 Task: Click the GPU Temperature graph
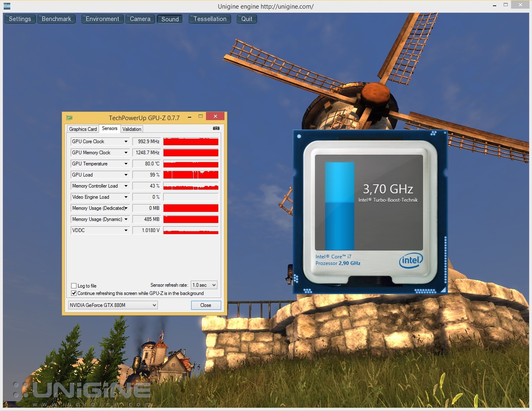tap(191, 164)
